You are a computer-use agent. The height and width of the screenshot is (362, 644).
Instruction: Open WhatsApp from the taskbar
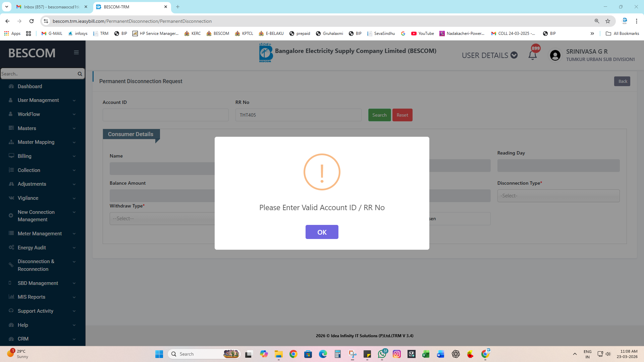point(382,354)
